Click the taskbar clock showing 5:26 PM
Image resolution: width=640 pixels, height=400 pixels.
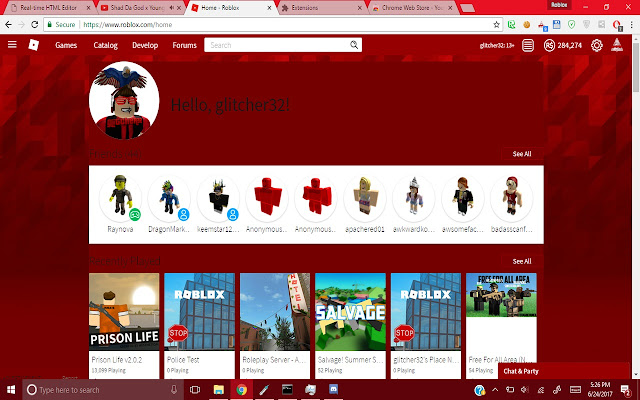point(600,389)
